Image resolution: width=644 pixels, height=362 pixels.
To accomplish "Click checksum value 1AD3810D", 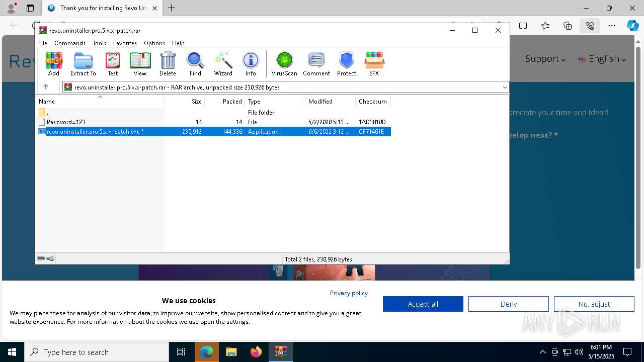I will 372,122.
